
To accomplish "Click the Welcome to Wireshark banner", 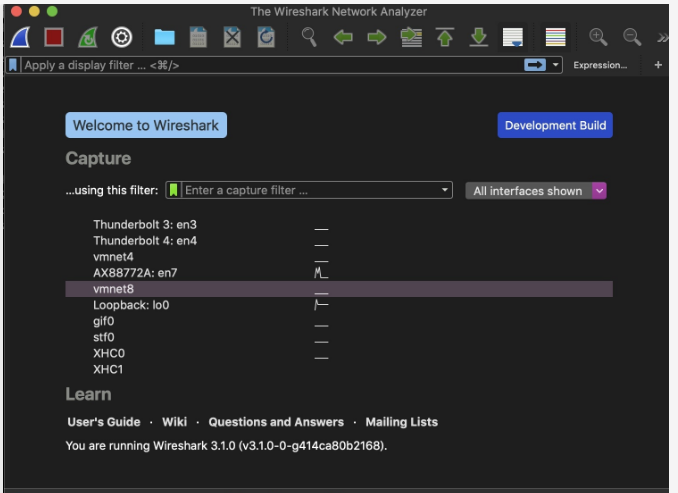I will [146, 125].
